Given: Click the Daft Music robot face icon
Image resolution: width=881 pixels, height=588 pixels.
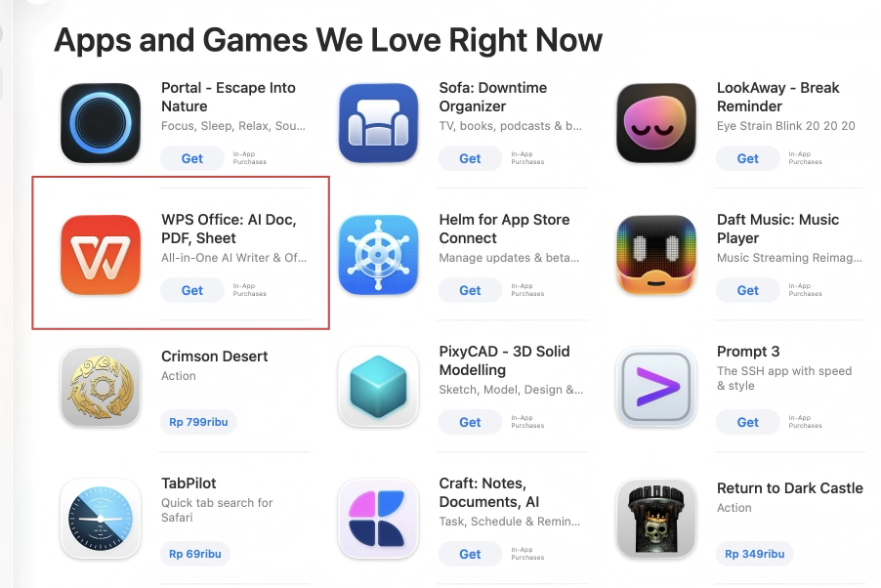Looking at the screenshot, I should click(656, 255).
